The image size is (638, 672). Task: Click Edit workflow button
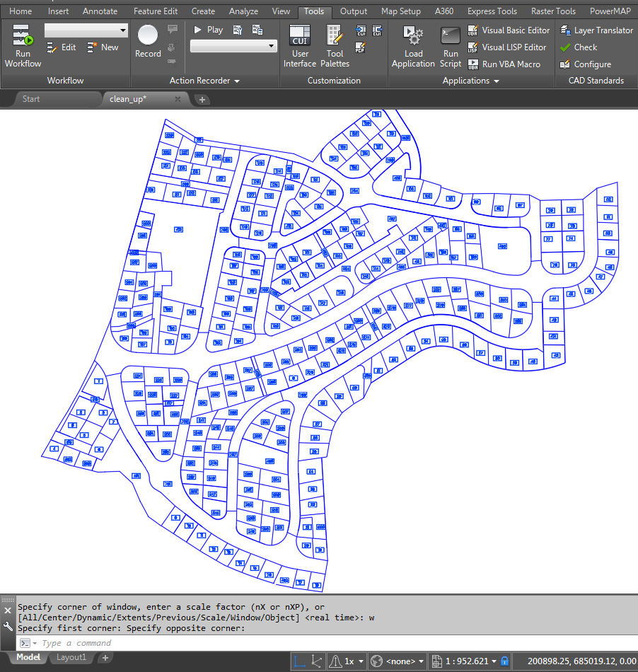61,47
